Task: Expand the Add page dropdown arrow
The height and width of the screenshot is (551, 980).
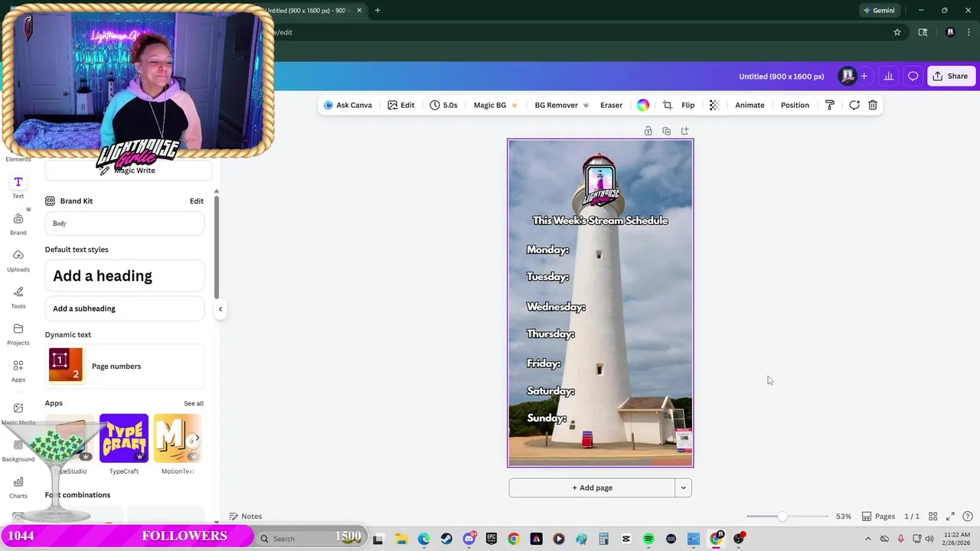Action: click(x=683, y=487)
